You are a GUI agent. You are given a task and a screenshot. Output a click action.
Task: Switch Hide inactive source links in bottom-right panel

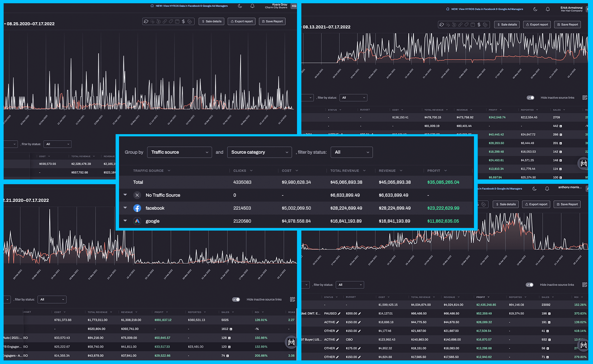pos(529,285)
